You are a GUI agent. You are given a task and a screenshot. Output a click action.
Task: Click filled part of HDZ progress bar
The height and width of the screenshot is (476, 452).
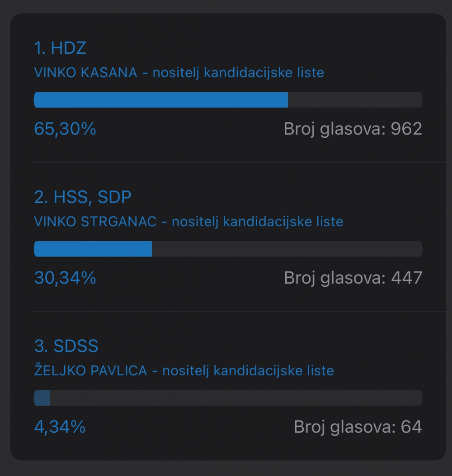160,100
